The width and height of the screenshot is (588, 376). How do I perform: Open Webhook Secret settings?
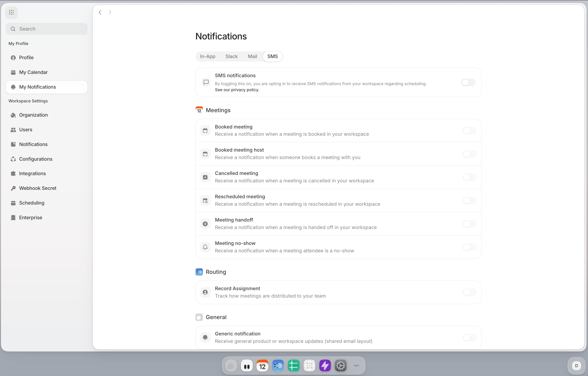[x=47, y=188]
